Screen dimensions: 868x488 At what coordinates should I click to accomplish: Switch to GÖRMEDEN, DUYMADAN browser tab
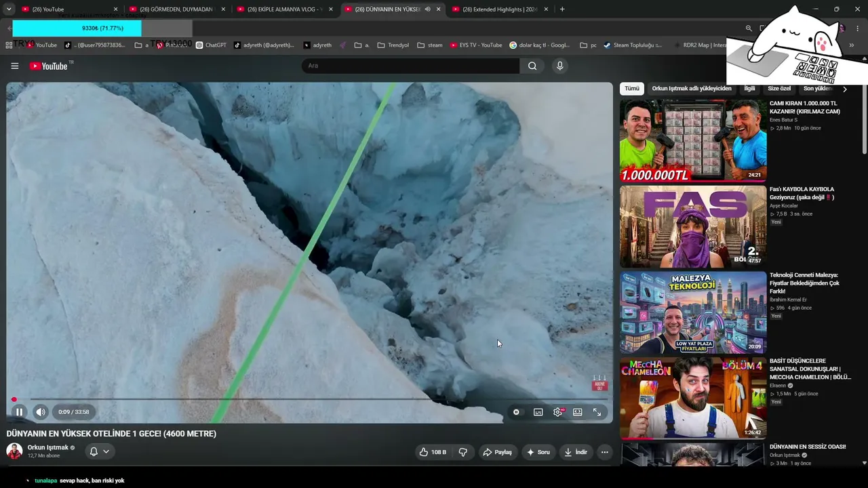177,9
